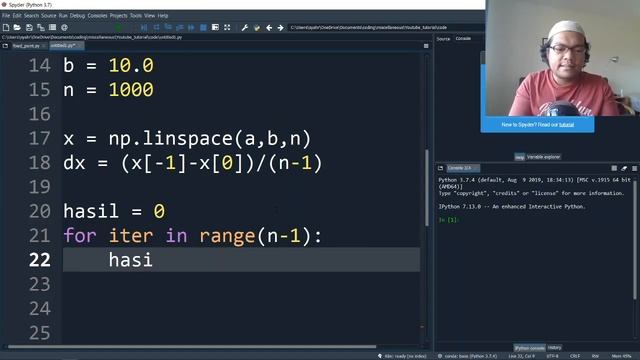The image size is (640, 360).
Task: Click the Kite status icon in status bar
Action: tap(380, 356)
